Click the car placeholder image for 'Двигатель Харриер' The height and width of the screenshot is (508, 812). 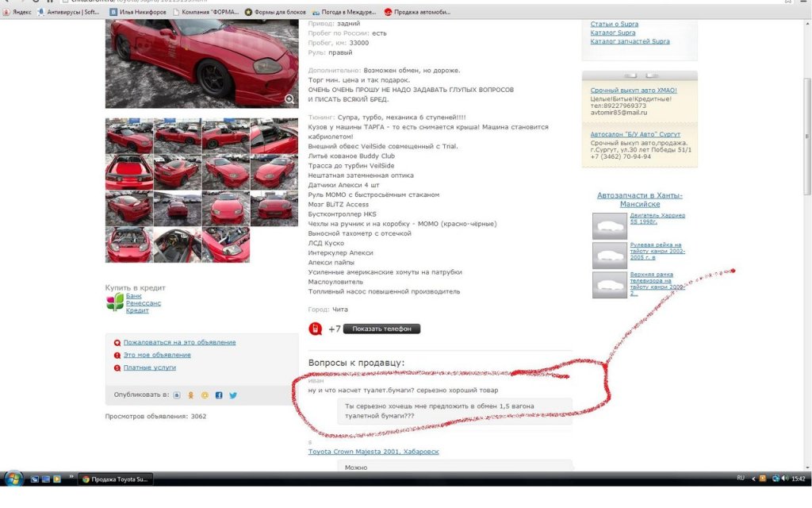pos(610,226)
